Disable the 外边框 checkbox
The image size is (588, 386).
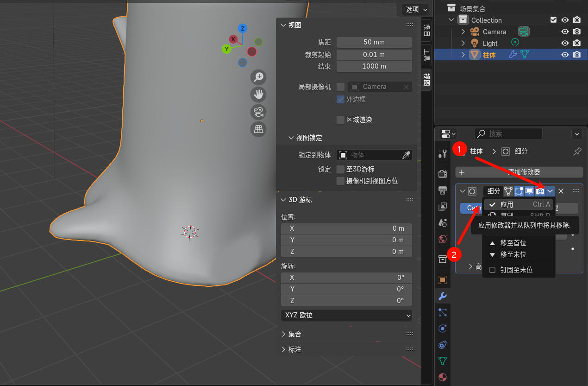[x=341, y=99]
